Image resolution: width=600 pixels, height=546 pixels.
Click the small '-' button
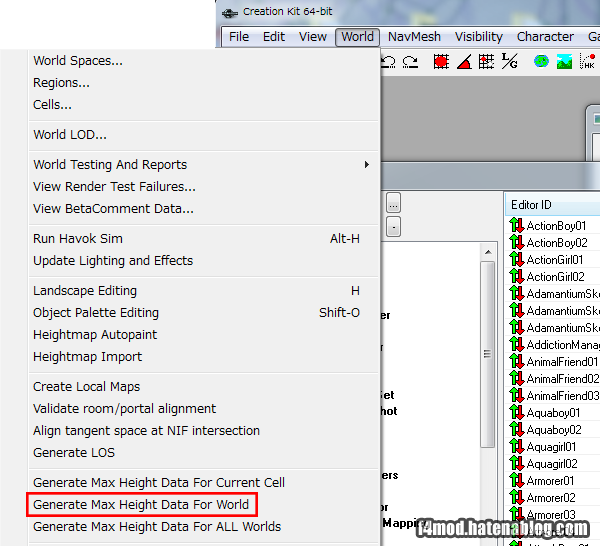pos(393,227)
